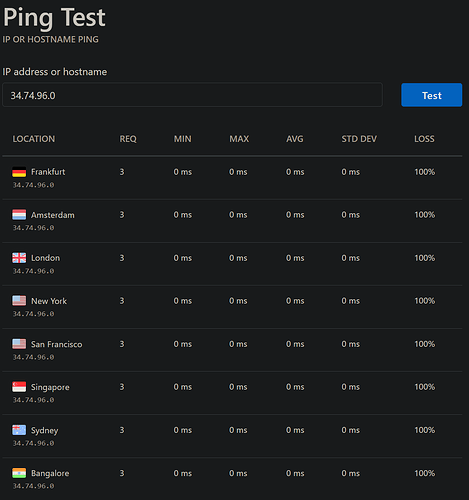Click the MAX column header
Screen dimensions: 469x500
239,139
